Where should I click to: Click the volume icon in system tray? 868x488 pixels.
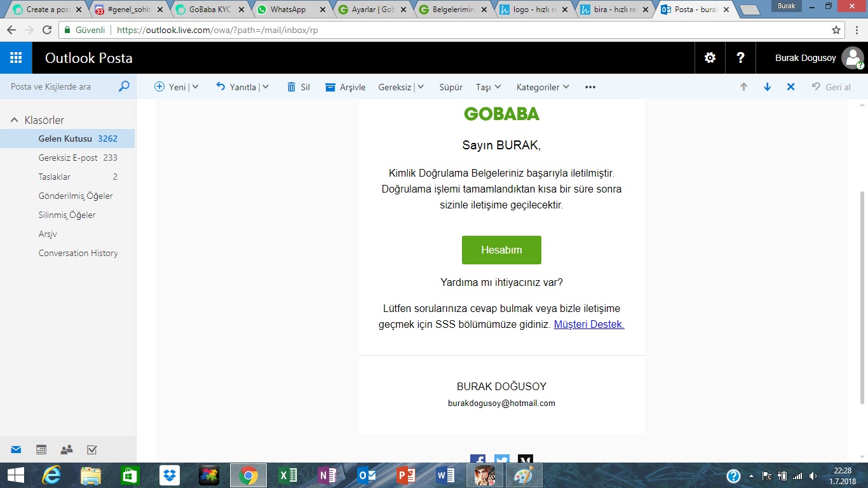[x=813, y=475]
